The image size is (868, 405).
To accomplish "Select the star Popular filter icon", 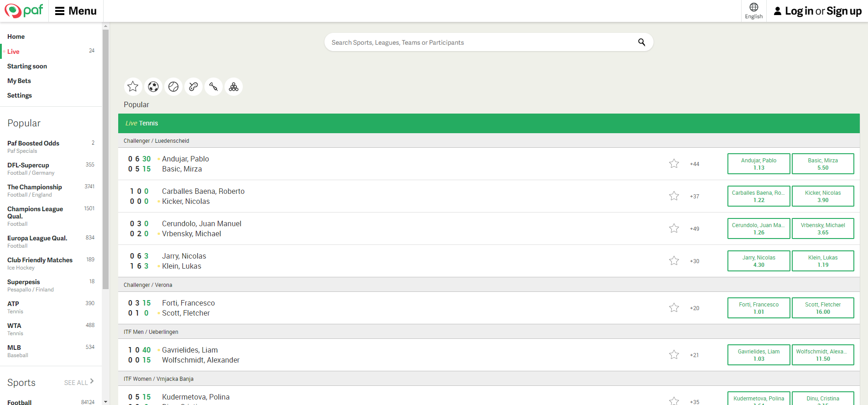I will (133, 87).
